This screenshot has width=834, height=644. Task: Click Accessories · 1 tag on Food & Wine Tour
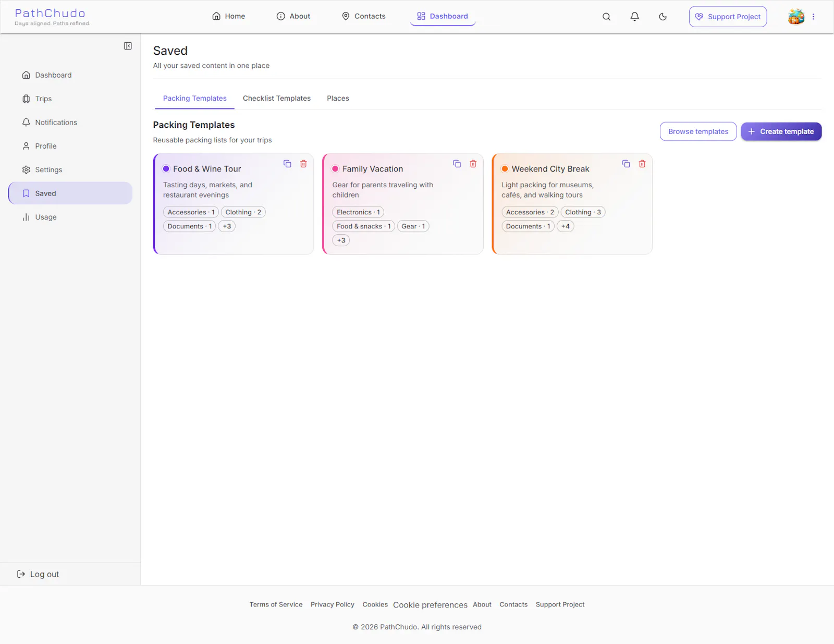[191, 212]
